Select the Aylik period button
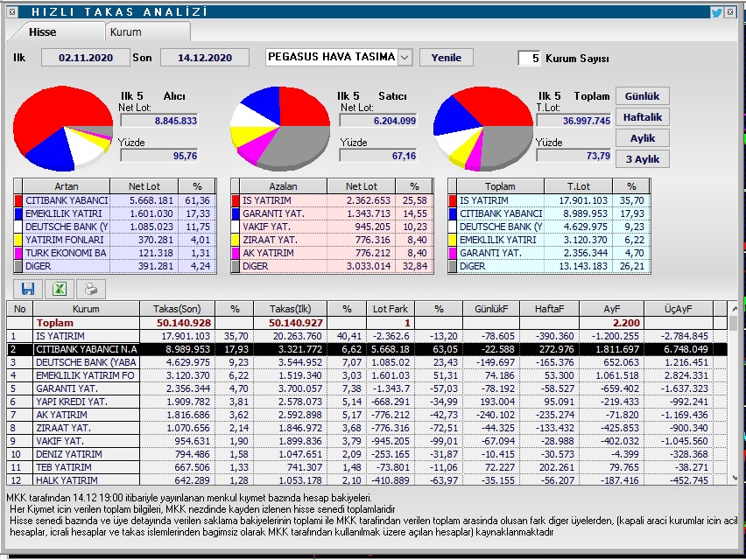This screenshot has height=560, width=746. [x=643, y=138]
